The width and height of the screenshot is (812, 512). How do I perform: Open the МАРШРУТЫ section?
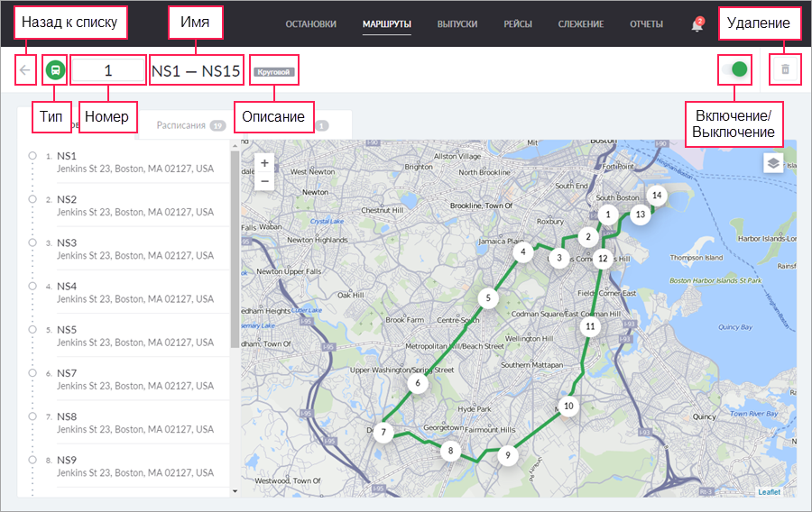(x=387, y=23)
